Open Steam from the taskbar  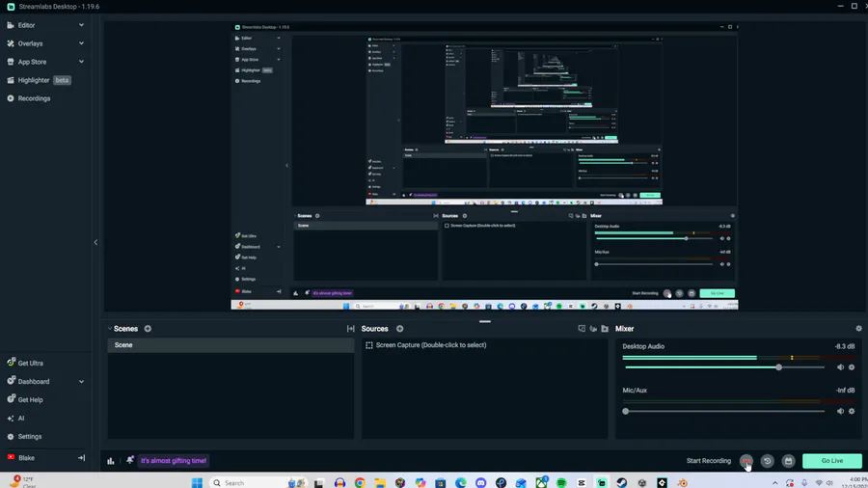(x=622, y=482)
